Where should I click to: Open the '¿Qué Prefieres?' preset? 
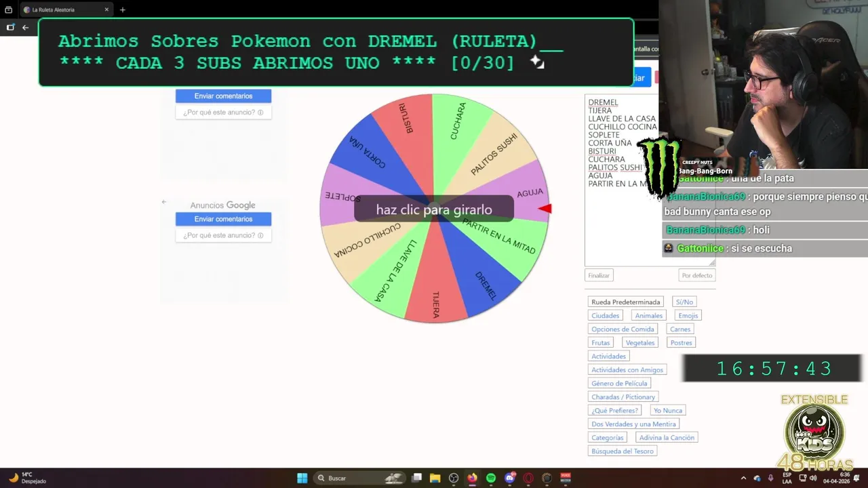[614, 410]
